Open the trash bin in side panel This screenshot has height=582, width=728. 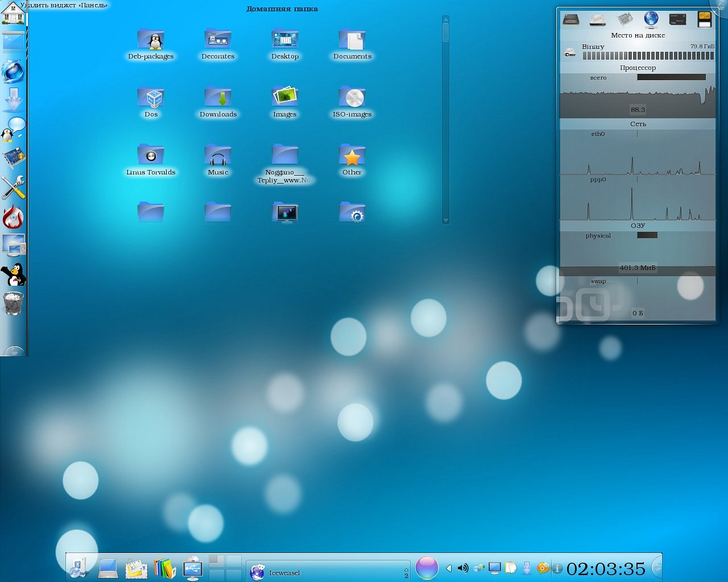13,304
